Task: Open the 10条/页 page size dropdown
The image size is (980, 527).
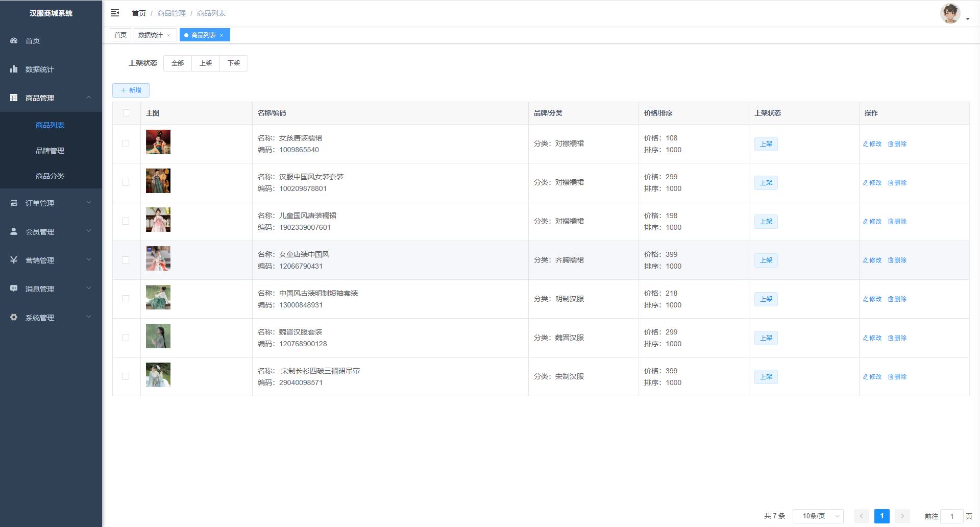Action: coord(818,516)
